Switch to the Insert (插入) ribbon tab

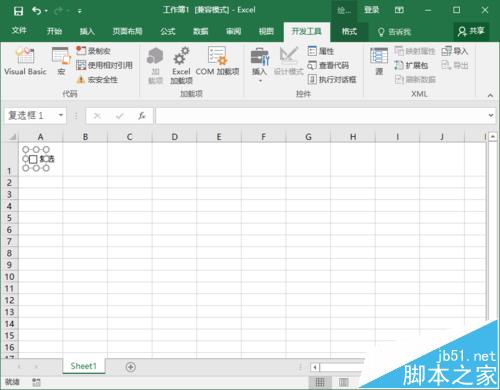87,31
